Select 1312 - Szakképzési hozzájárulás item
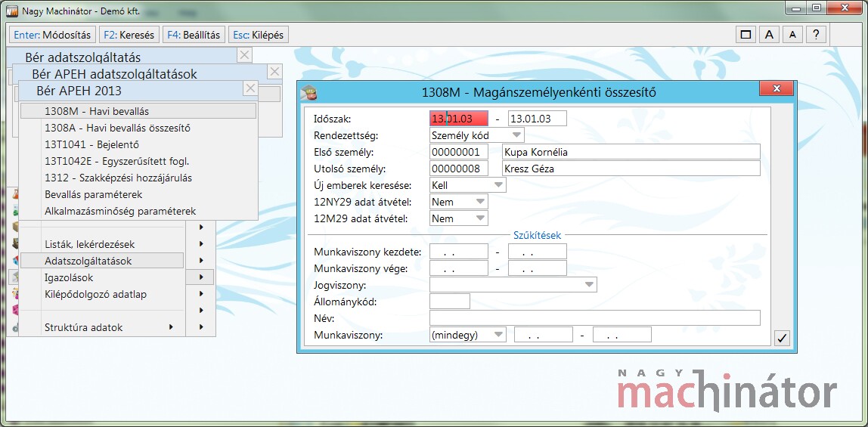The width and height of the screenshot is (868, 427). point(138,178)
